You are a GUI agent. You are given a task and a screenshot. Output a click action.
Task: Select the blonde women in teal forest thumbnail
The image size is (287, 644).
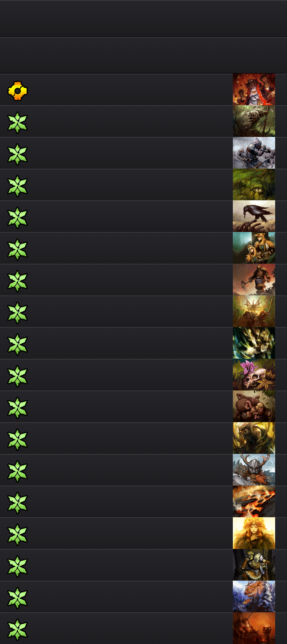tap(254, 248)
